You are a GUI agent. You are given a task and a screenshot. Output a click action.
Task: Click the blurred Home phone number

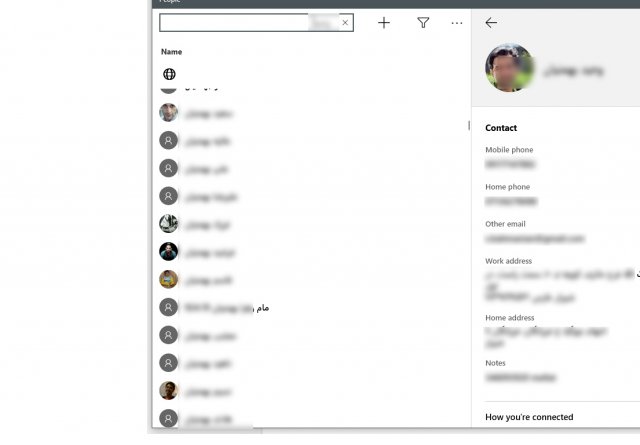(511, 201)
